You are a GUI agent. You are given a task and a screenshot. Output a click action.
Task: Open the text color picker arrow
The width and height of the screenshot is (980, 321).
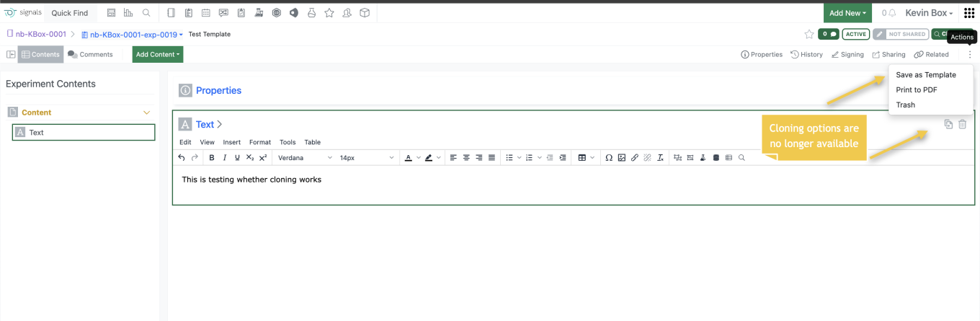click(x=418, y=157)
